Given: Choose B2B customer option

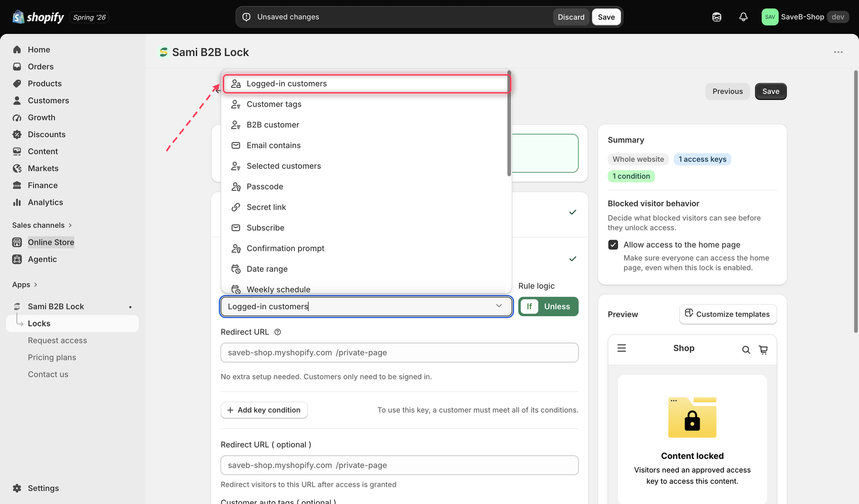Looking at the screenshot, I should coord(365,125).
